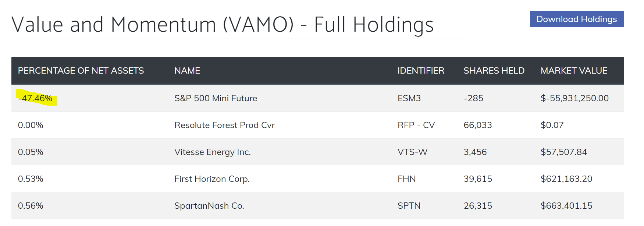The width and height of the screenshot is (644, 226).
Task: Select the SpartanNash Co. name
Action: (209, 206)
